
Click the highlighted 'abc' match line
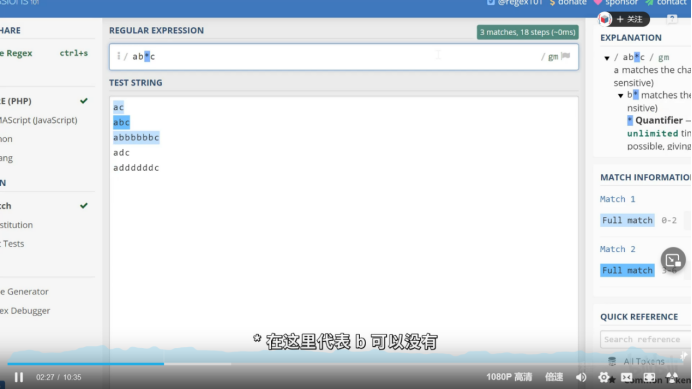click(121, 122)
